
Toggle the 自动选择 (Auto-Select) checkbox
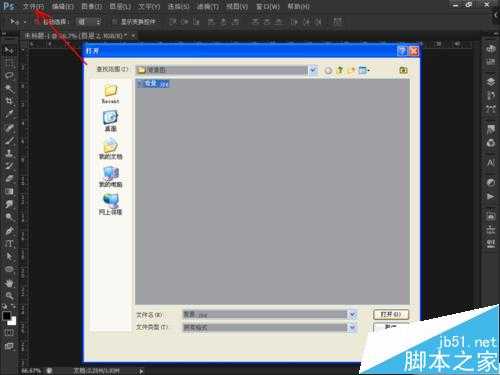click(37, 22)
